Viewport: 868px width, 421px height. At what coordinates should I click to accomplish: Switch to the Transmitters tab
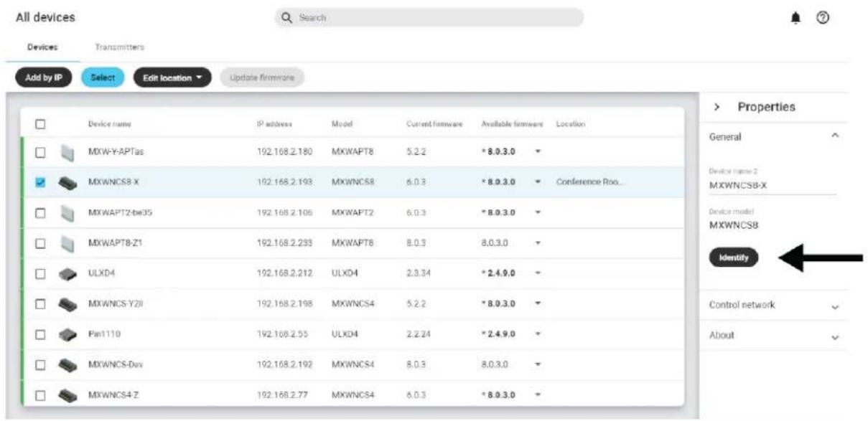[x=119, y=47]
